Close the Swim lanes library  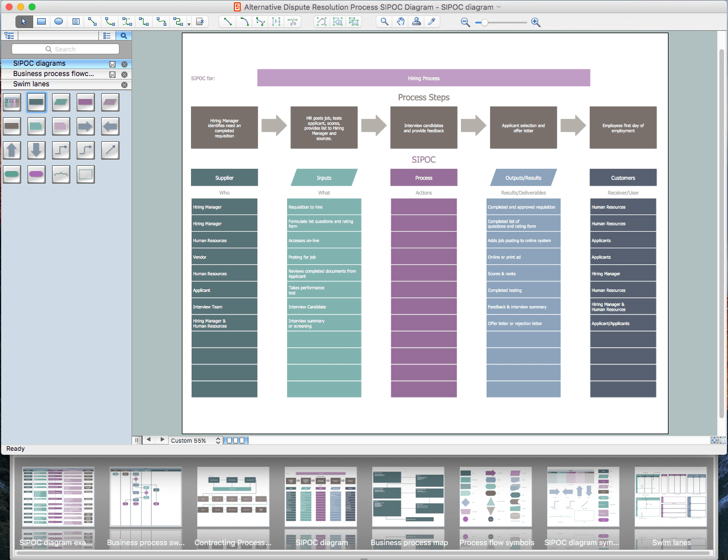click(124, 85)
